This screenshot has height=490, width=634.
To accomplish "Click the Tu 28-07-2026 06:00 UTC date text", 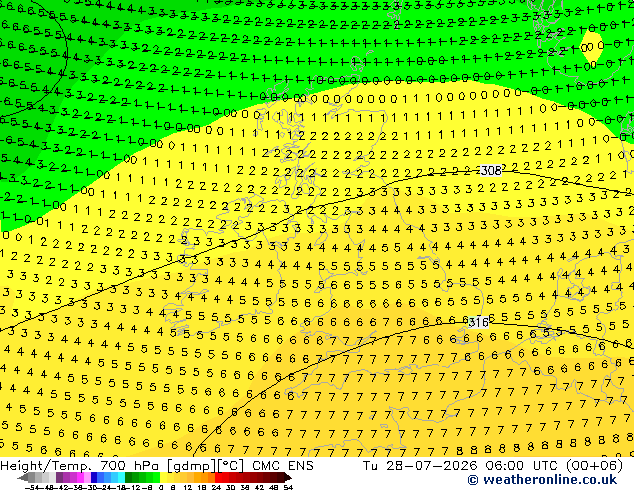I will coord(461,466).
